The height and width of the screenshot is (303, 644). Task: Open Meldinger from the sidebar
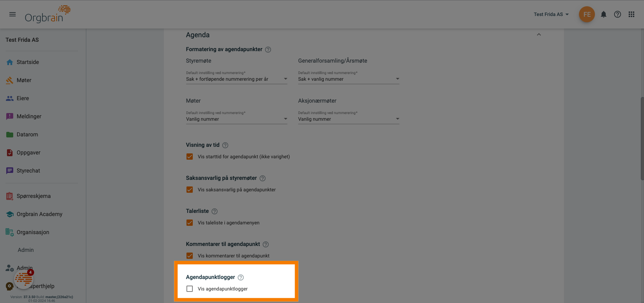(x=29, y=116)
